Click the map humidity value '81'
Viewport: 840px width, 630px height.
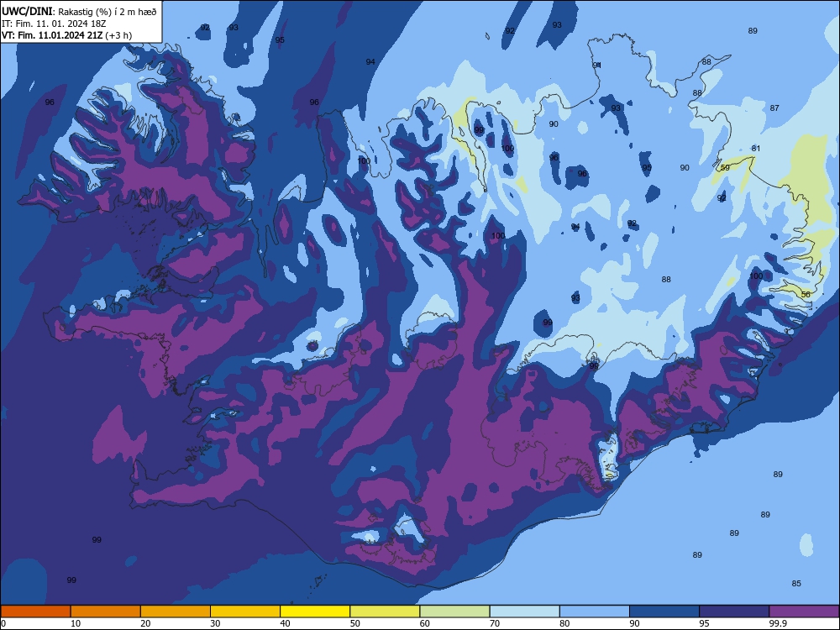click(x=756, y=149)
